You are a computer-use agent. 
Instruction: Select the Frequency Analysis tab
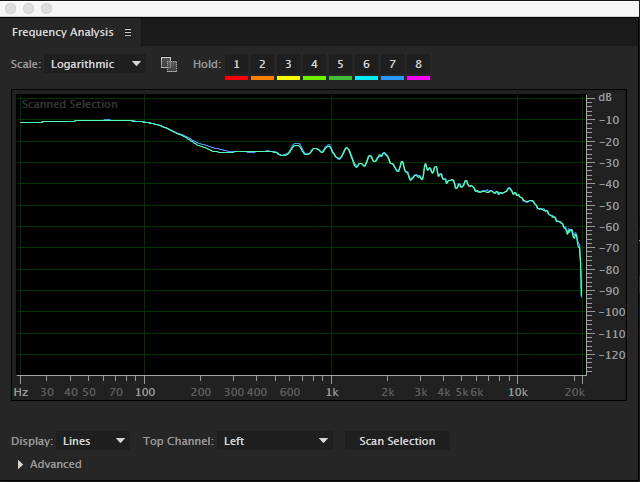(63, 32)
